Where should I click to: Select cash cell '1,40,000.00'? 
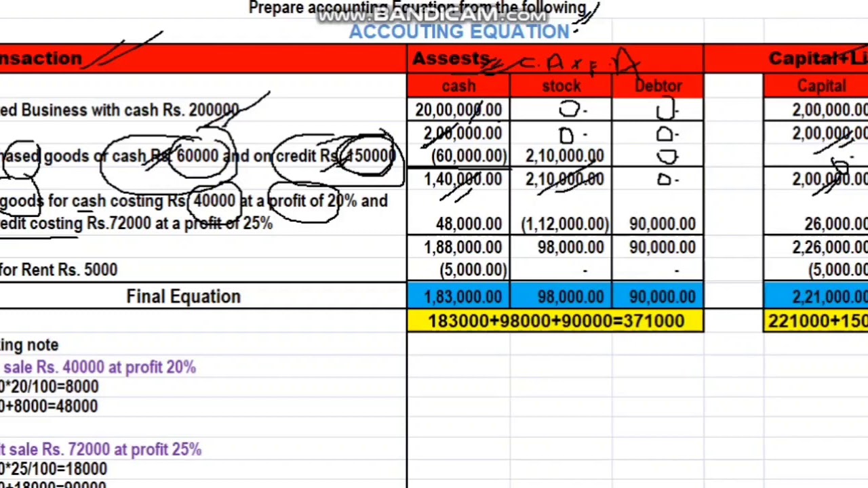click(x=458, y=179)
